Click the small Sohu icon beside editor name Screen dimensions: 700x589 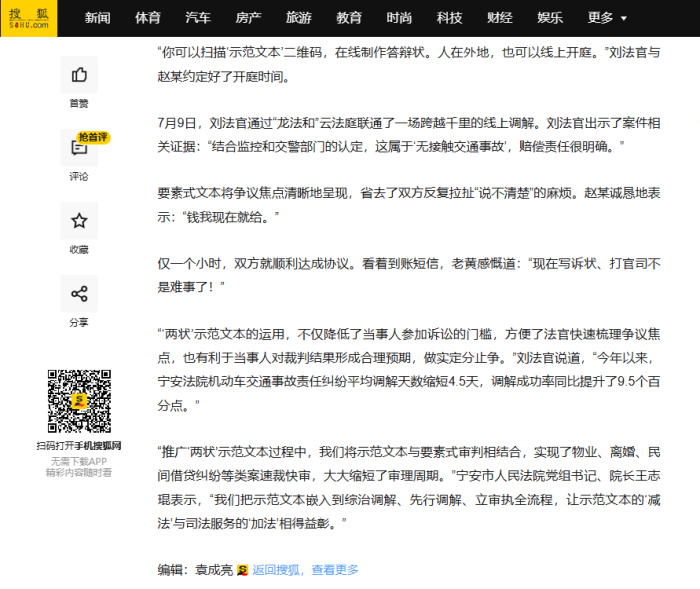(x=242, y=570)
